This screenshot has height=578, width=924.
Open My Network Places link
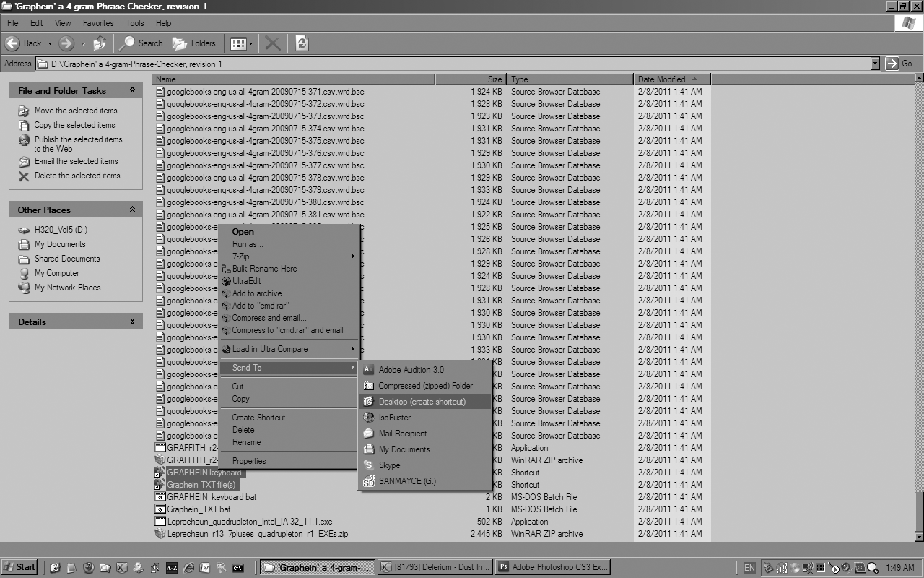click(68, 288)
